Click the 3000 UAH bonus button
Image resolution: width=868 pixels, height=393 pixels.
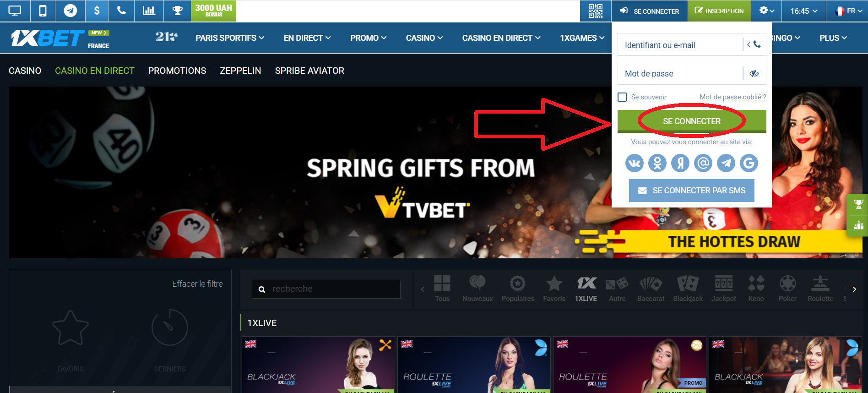pos(213,11)
